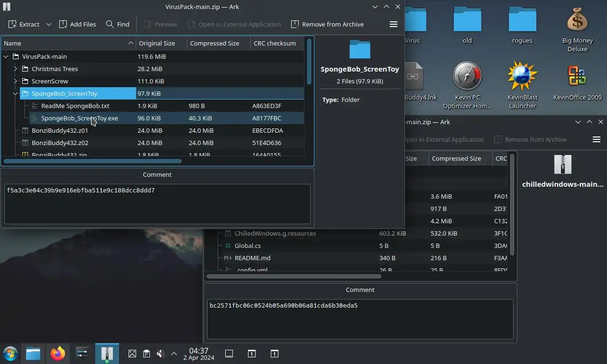Collapse the VirusPack-main root folder

tap(6, 56)
